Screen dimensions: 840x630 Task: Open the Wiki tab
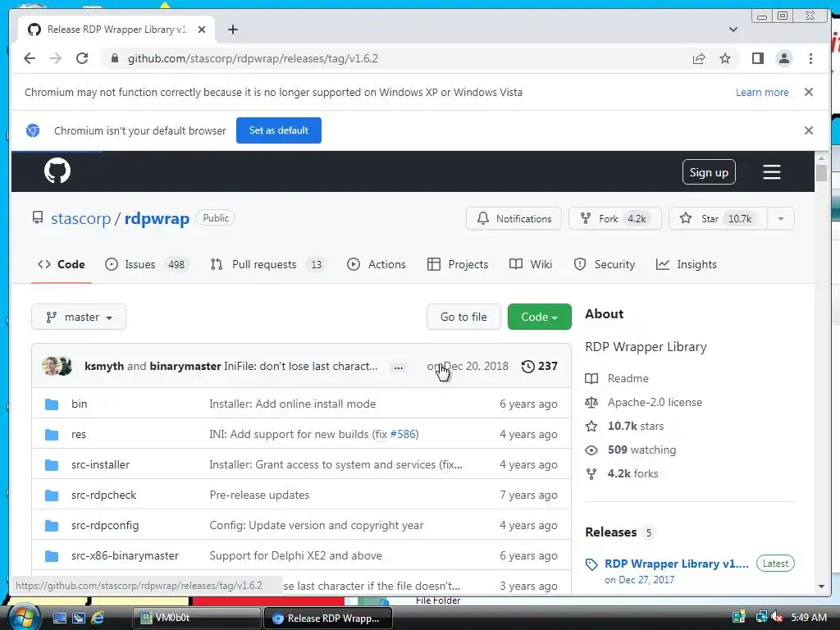531,264
